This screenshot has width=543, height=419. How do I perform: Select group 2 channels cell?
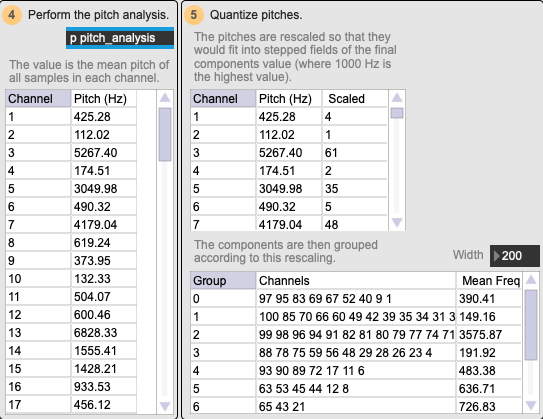coord(356,335)
